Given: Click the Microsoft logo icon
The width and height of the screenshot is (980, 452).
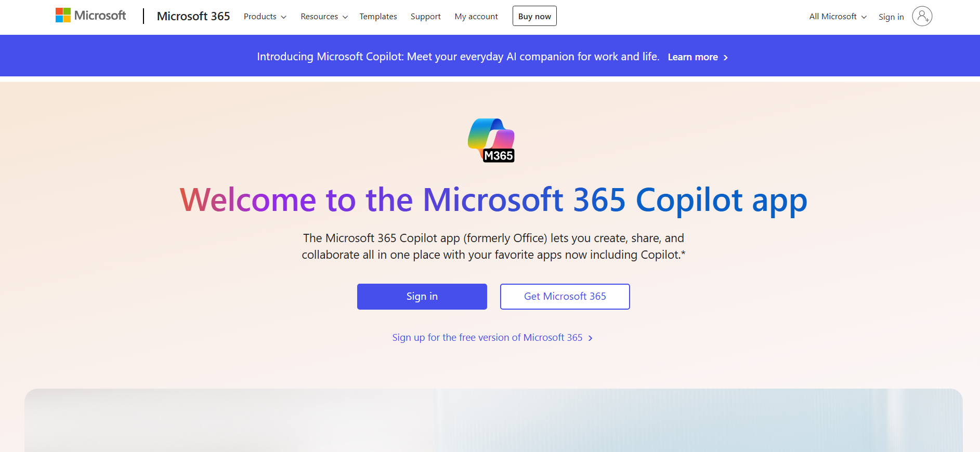Looking at the screenshot, I should [63, 16].
